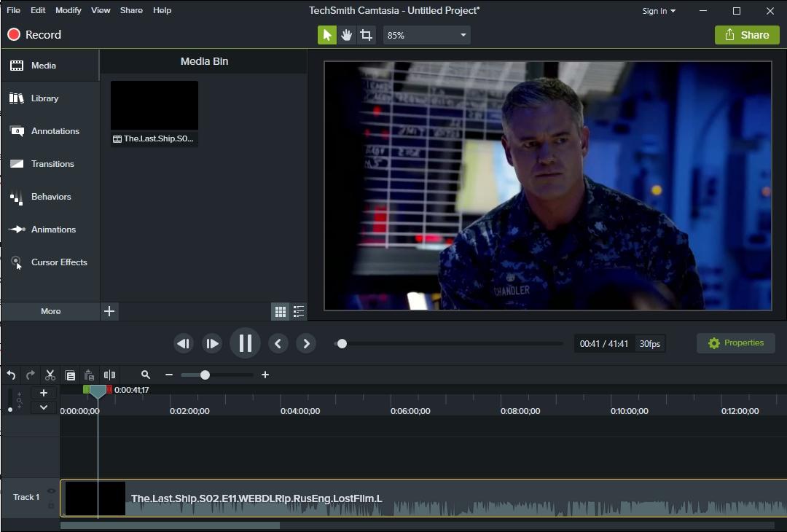787x532 pixels.
Task: Switch Media Bin to list view
Action: click(x=299, y=312)
